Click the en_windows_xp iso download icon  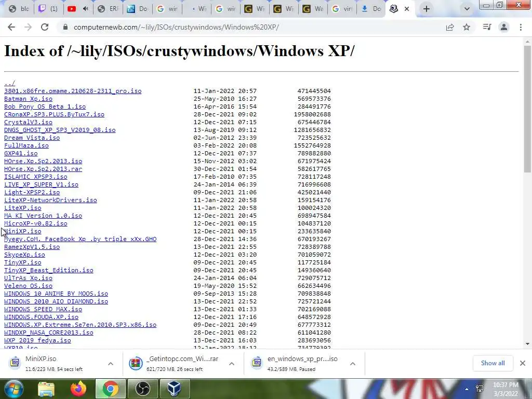pos(257,363)
